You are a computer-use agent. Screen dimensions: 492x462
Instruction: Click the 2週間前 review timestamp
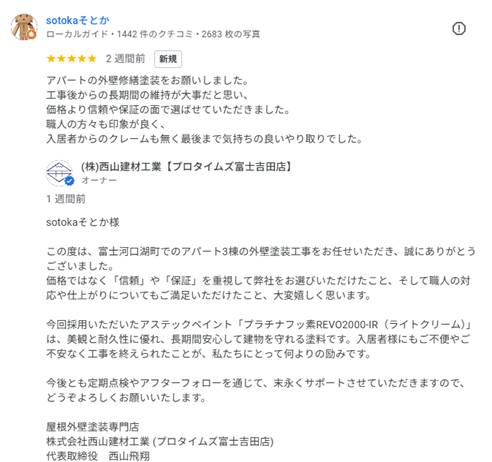(125, 59)
